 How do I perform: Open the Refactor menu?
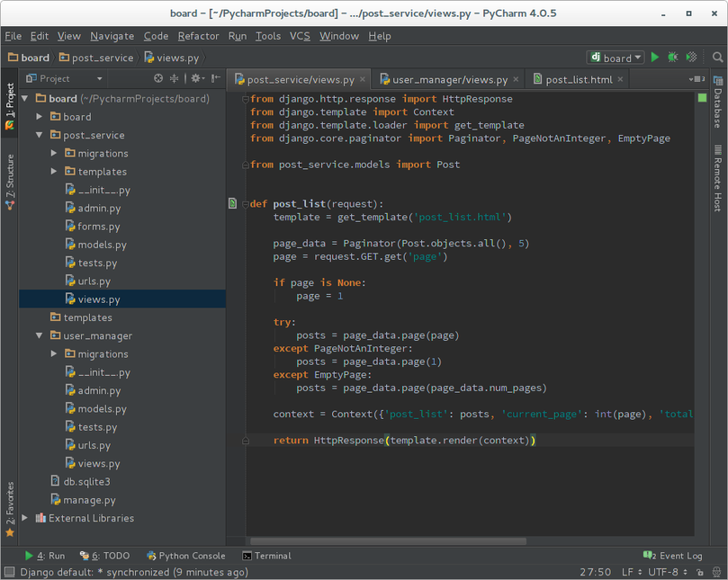[198, 36]
